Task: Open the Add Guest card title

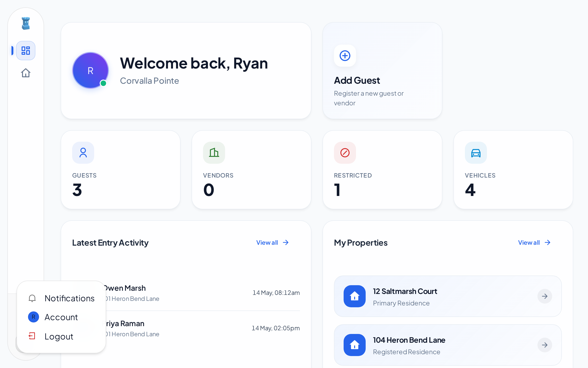Action: (x=357, y=80)
